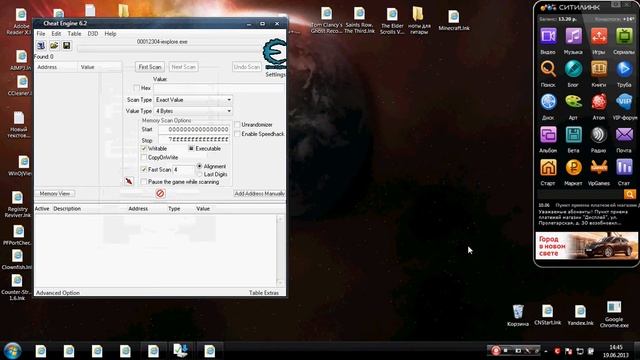Screen dimensions: 640x360
Task: Open the Почта envelope icon
Action: 624,135
